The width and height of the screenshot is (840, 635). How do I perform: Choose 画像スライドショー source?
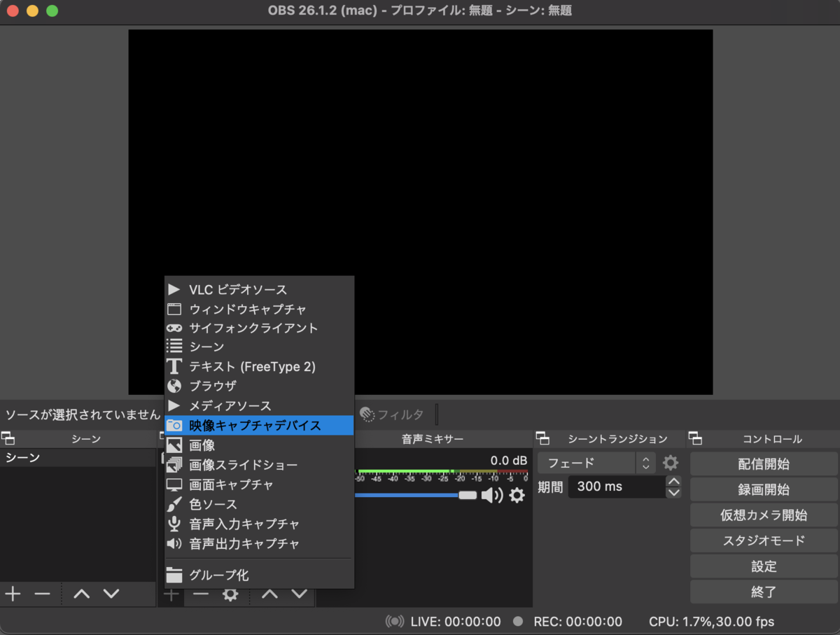coord(259,465)
